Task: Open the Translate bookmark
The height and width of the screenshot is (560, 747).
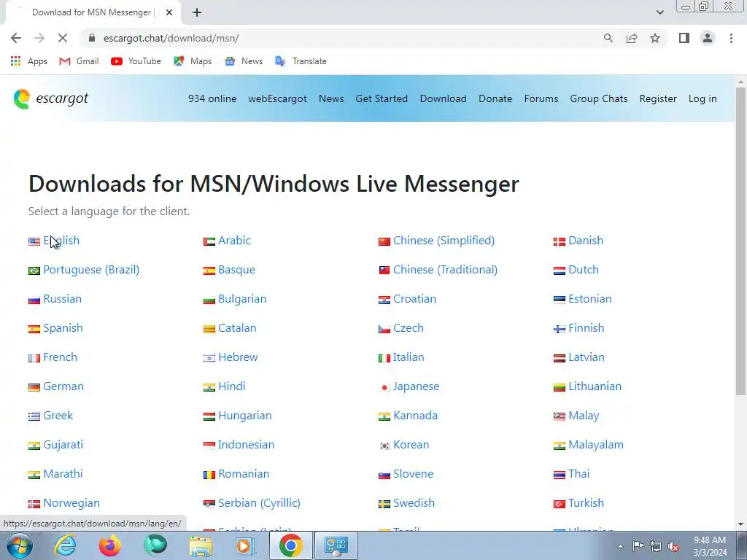Action: click(301, 61)
